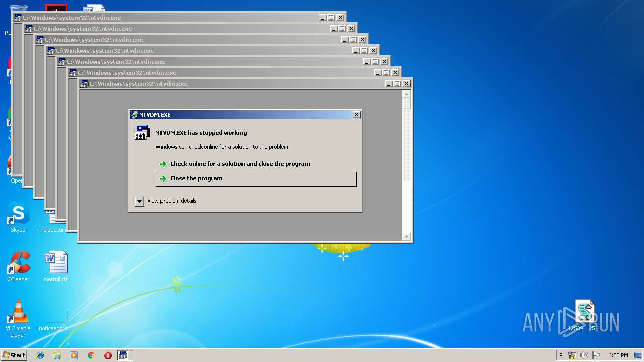The width and height of the screenshot is (644, 362).
Task: Click the 6:03 PM clock
Action: tap(618, 355)
